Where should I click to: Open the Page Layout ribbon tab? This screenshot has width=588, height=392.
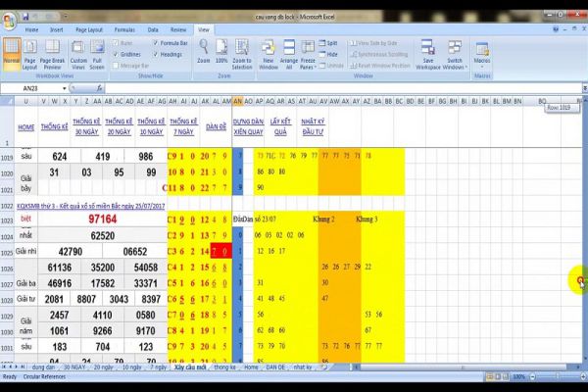[89, 29]
